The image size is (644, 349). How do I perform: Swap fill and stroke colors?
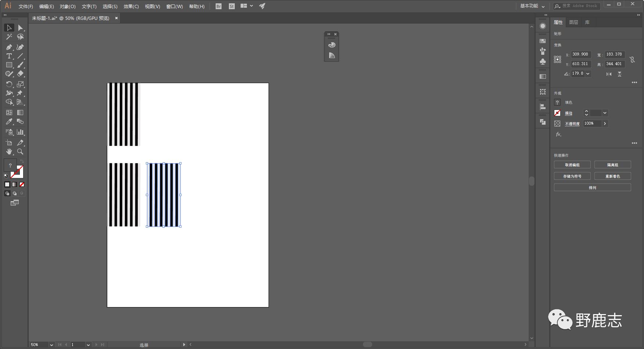click(x=22, y=161)
